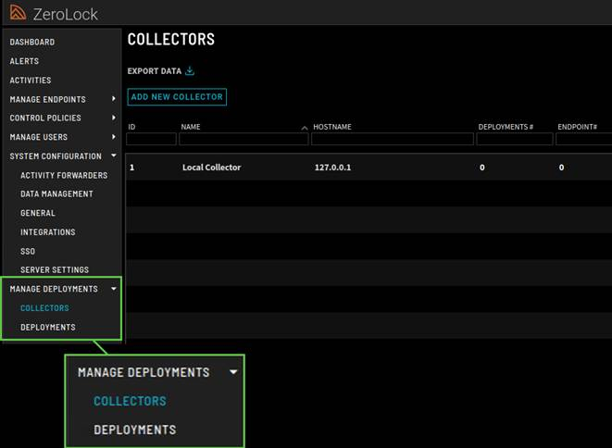Viewport: 612px width, 448px height.
Task: Collapse the System Configuration menu arrow
Action: pyautogui.click(x=114, y=156)
